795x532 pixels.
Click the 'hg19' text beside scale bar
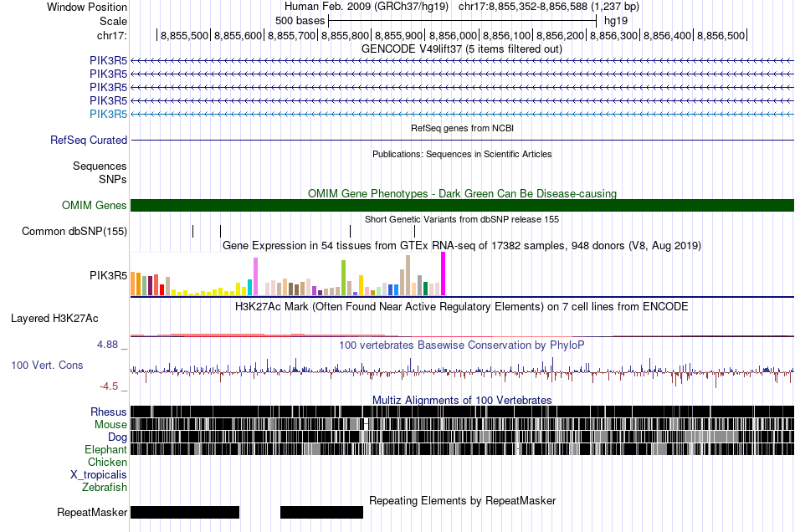click(616, 21)
